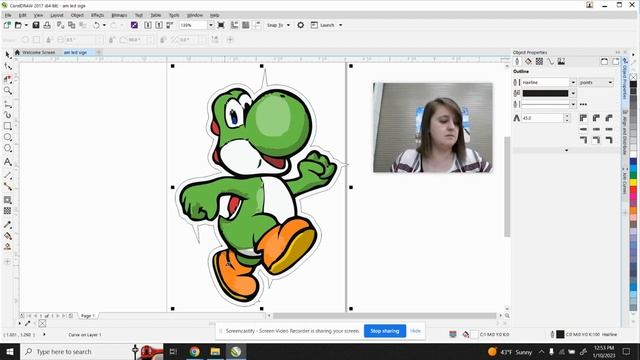Screen dimensions: 640x360
Task: Switch to the Welcome Screen tab
Action: 38,52
